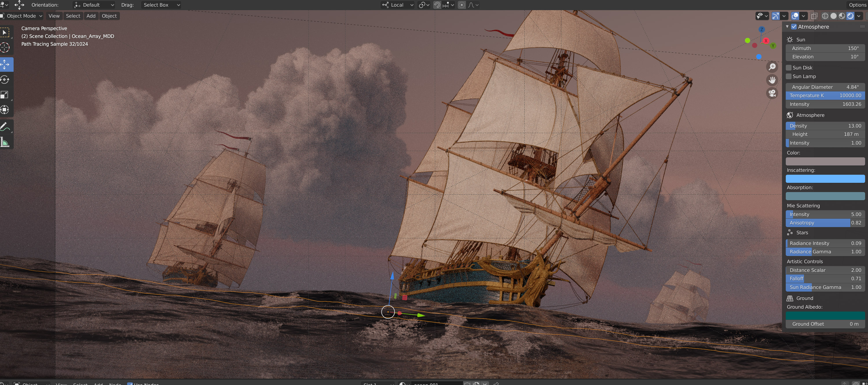Open the Add menu
The width and height of the screenshot is (868, 385).
[91, 16]
